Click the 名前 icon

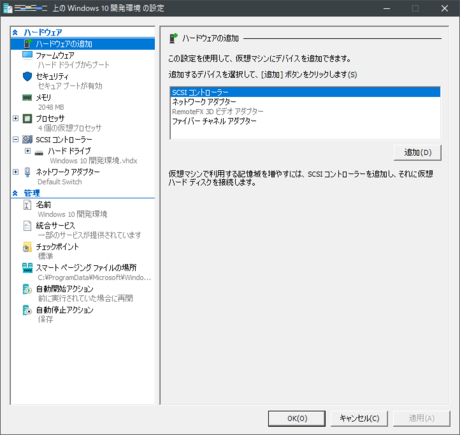coord(27,205)
